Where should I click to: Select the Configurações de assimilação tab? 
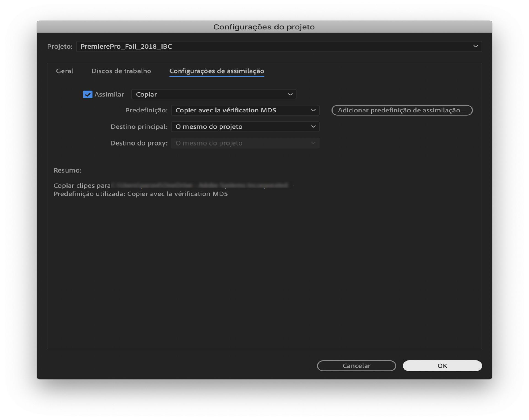tap(217, 71)
